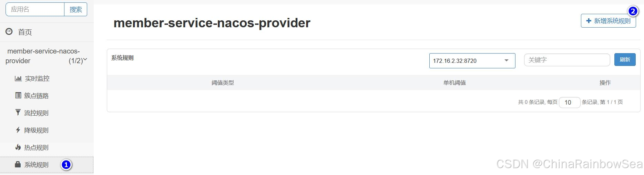Click the page size field showing 10

pos(569,103)
